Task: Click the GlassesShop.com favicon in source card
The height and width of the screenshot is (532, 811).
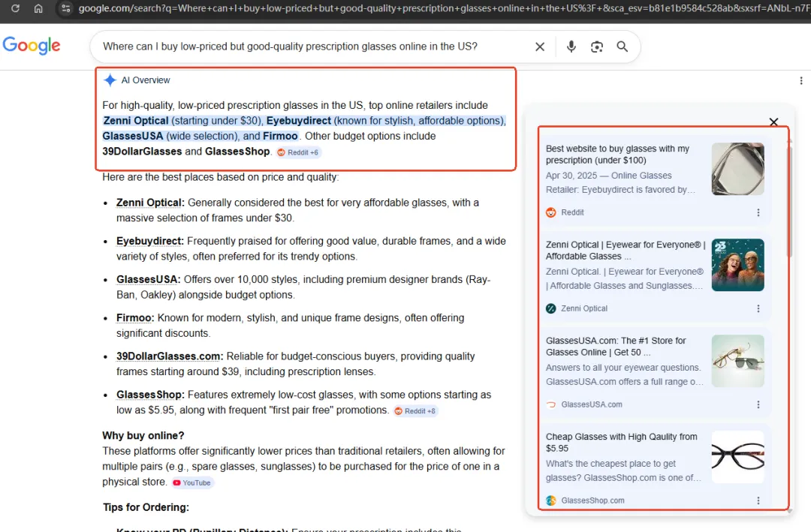Action: point(551,500)
